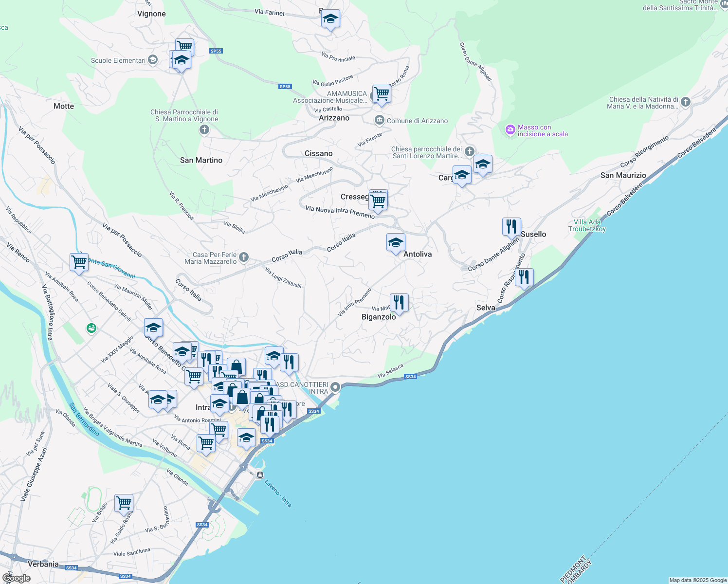This screenshot has height=584, width=728.
Task: Click the AMAMUSICA Associazione Musicale label
Action: pos(329,97)
